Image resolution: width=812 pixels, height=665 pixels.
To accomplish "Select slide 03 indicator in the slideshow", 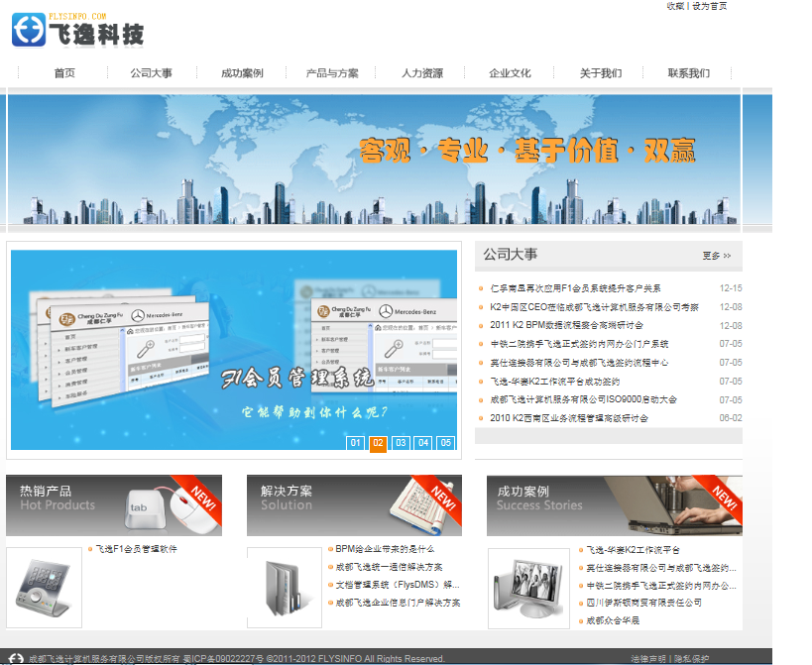I will tap(401, 443).
